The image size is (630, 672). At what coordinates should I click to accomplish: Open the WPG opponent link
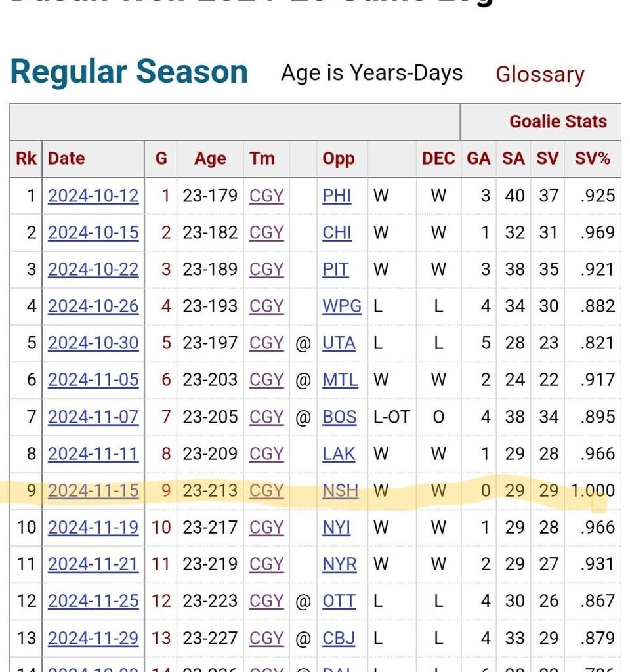coord(342,306)
